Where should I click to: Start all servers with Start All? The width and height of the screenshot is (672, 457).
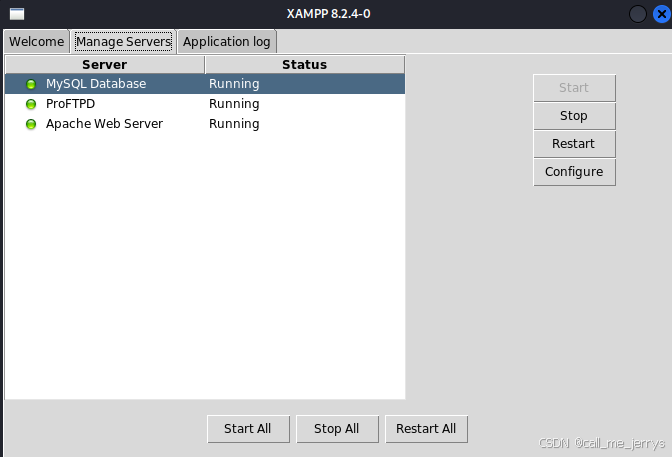click(248, 429)
